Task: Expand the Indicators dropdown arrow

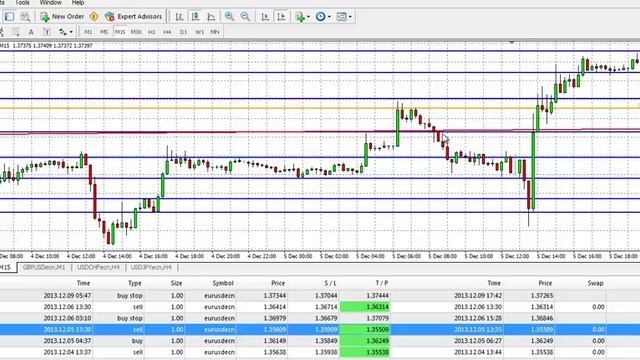Action: pos(308,17)
